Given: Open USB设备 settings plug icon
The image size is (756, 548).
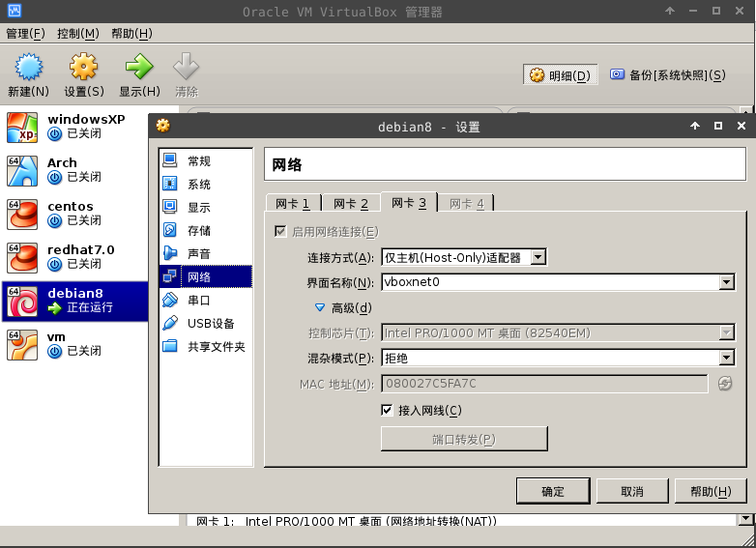Looking at the screenshot, I should click(x=170, y=323).
